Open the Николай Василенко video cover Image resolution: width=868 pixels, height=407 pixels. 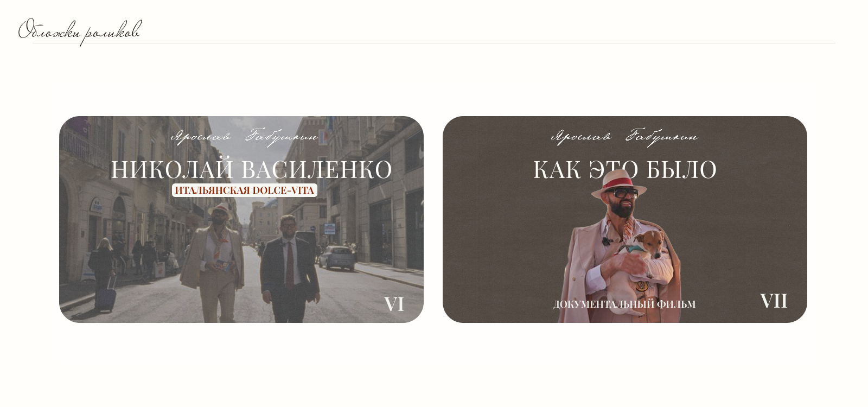tap(241, 219)
